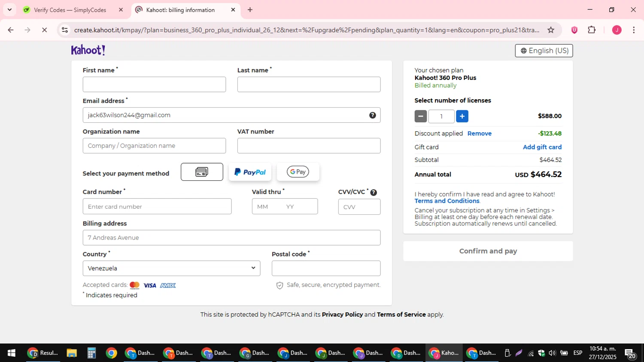644x362 pixels.
Task: Click the USD $464.52 annual total
Action: (x=538, y=174)
